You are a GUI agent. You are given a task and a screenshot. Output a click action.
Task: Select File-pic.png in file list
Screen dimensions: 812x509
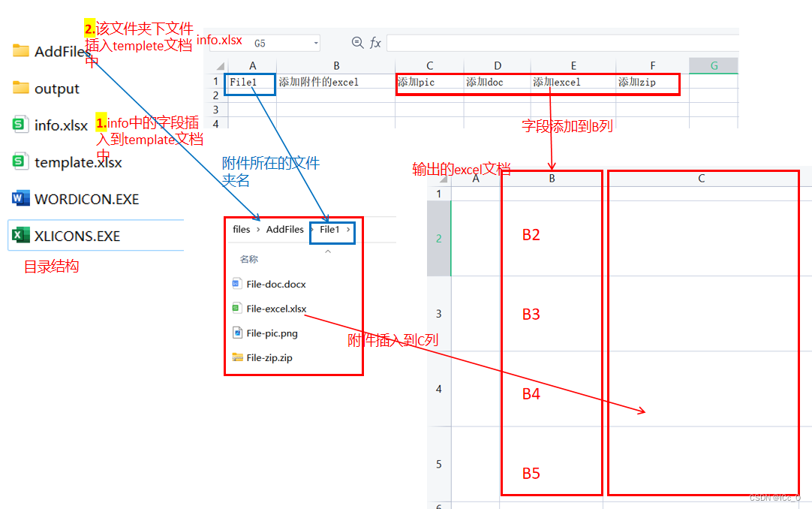pos(272,333)
